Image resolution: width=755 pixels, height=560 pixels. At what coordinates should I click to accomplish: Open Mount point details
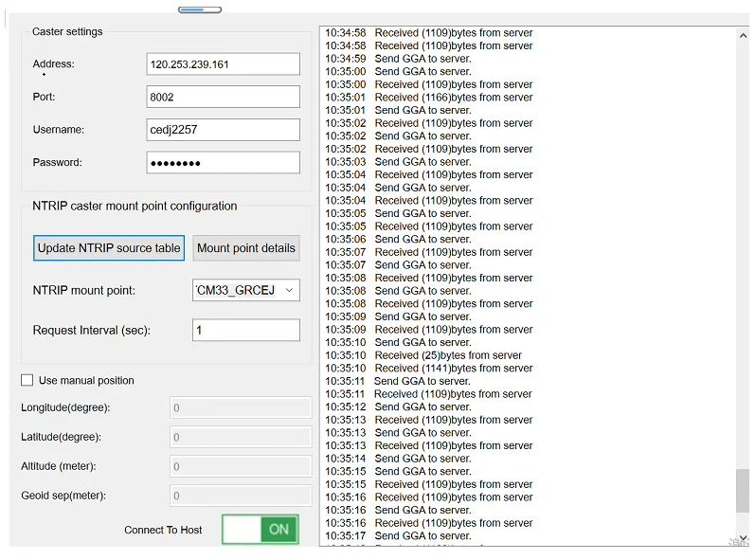(245, 248)
